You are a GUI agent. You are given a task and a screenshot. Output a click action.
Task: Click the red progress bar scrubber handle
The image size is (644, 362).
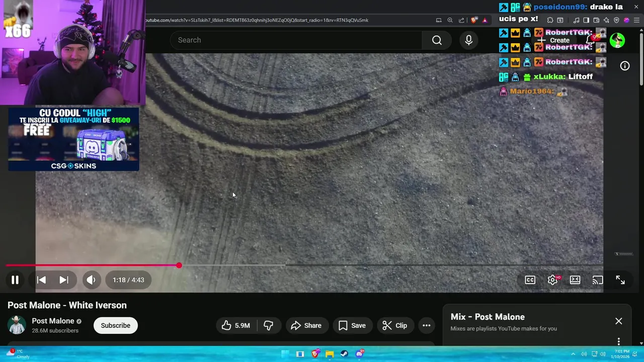click(179, 265)
